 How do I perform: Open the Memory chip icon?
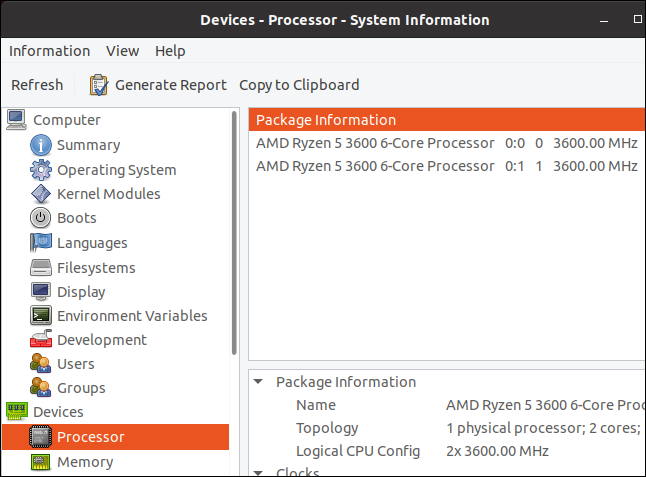point(41,462)
